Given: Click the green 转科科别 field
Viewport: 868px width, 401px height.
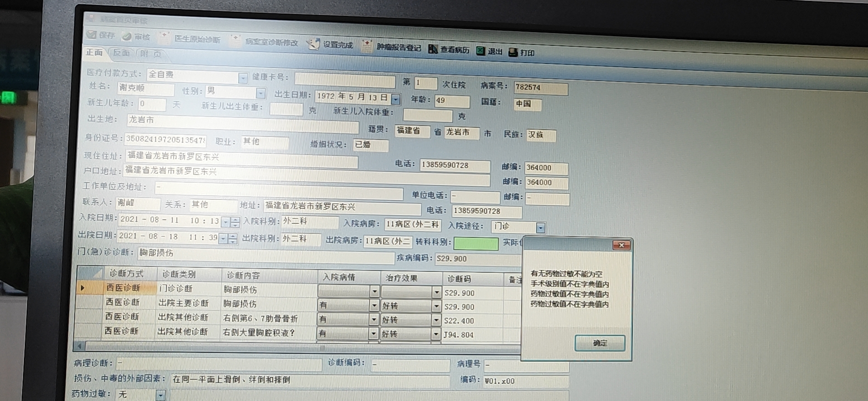Looking at the screenshot, I should 476,244.
